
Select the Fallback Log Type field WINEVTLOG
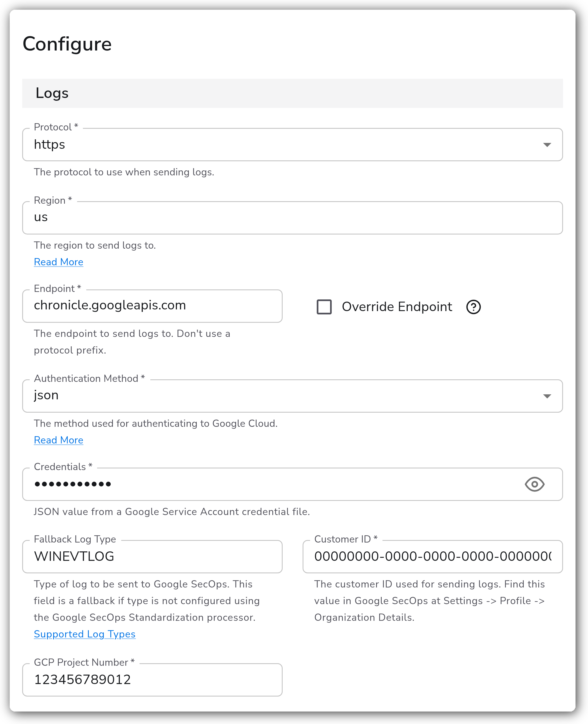[152, 557]
